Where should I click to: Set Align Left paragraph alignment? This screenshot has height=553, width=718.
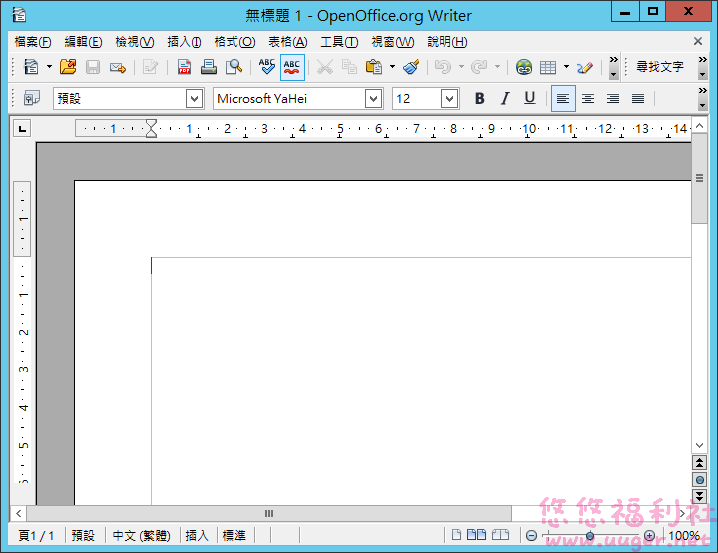point(563,98)
